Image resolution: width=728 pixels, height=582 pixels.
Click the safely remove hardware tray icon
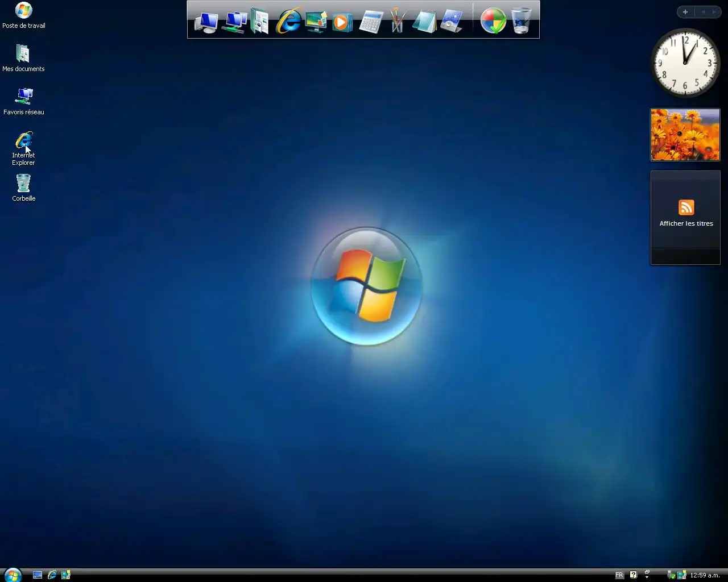tap(671, 575)
